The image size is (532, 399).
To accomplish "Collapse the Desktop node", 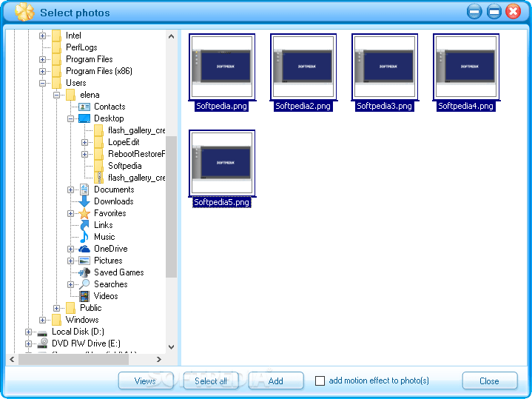I will (70, 118).
